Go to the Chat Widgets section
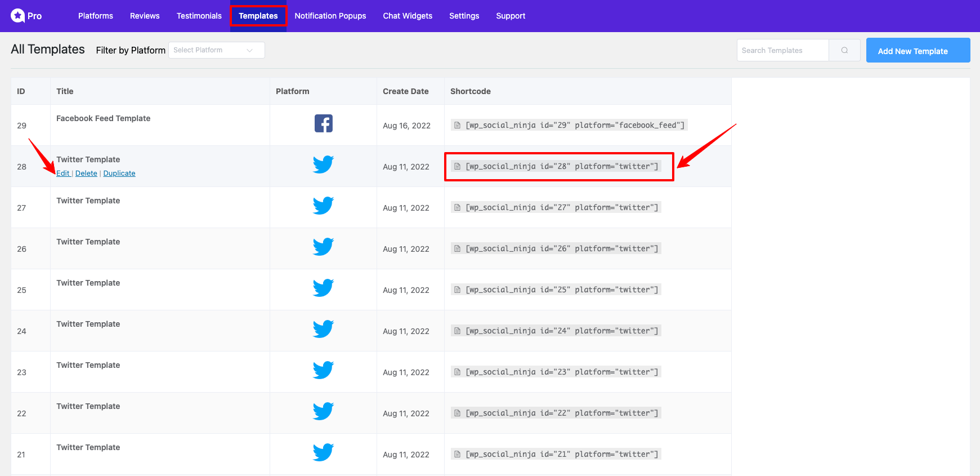 (408, 16)
